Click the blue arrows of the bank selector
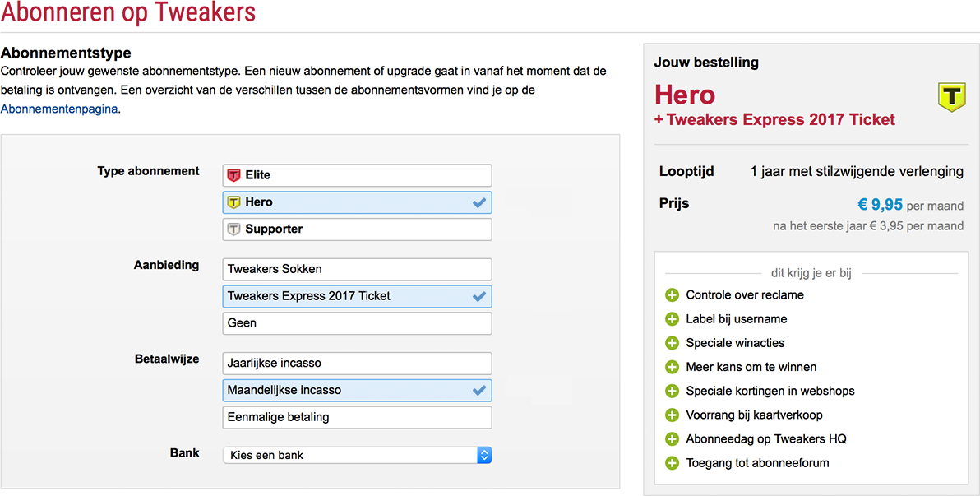The image size is (980, 496). point(484,455)
